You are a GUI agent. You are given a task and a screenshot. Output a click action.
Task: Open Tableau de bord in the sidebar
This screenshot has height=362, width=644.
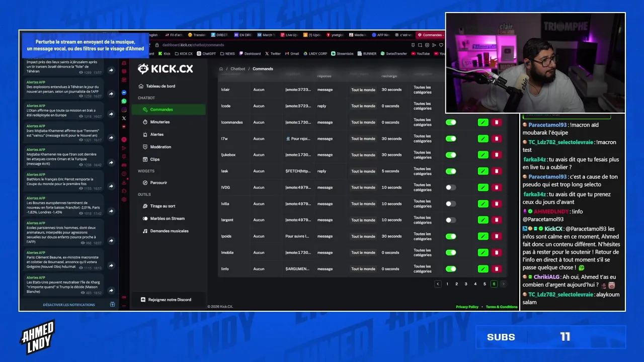pos(169,86)
